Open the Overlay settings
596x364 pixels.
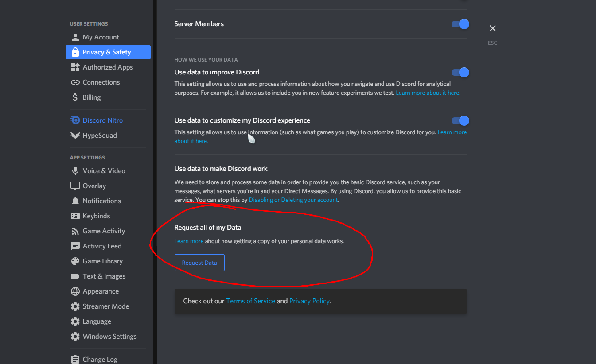coord(108,186)
